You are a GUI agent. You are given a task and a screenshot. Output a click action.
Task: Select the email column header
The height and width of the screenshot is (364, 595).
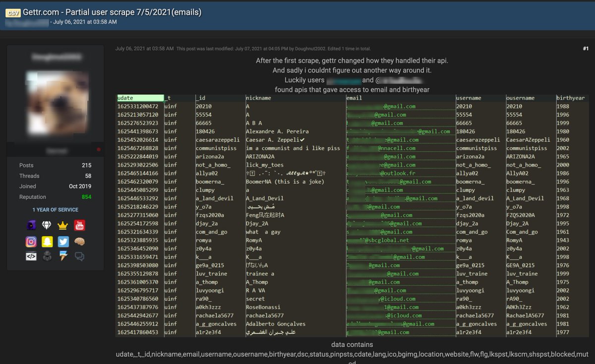401,98
